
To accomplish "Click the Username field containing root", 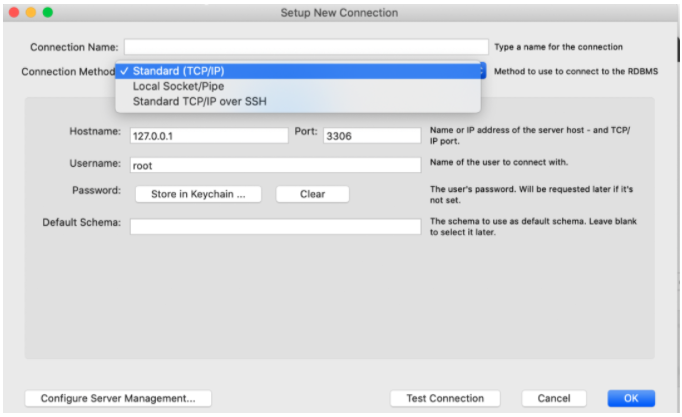I will tap(274, 165).
